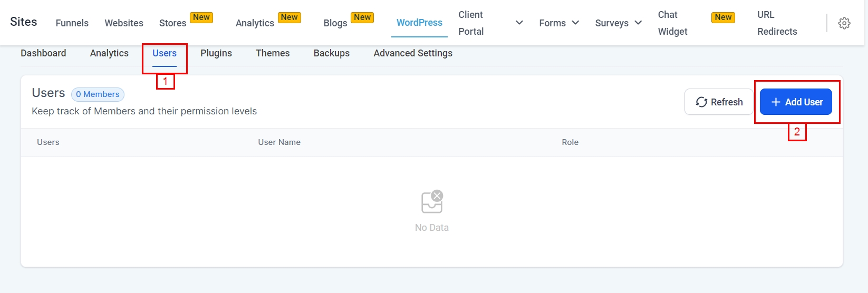Open the Advanced Settings tab
The image size is (868, 293).
412,53
